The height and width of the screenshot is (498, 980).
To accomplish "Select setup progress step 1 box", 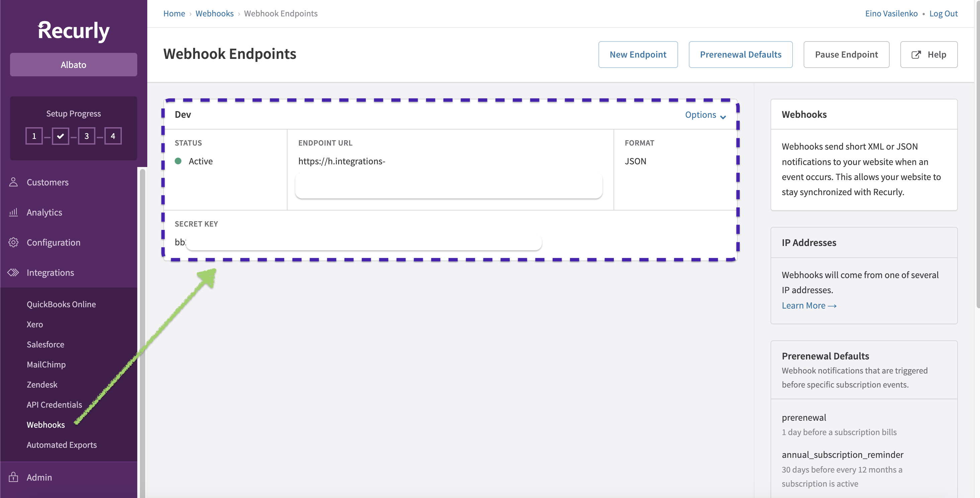I will 34,136.
